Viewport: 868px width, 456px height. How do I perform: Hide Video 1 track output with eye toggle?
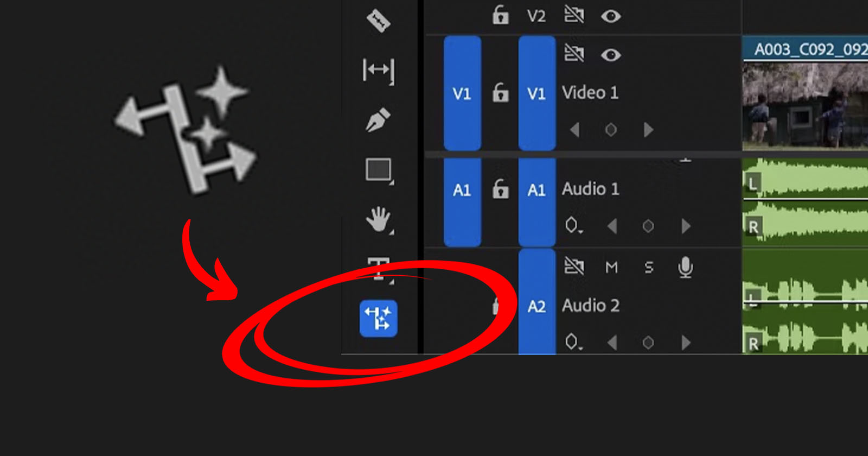[612, 54]
